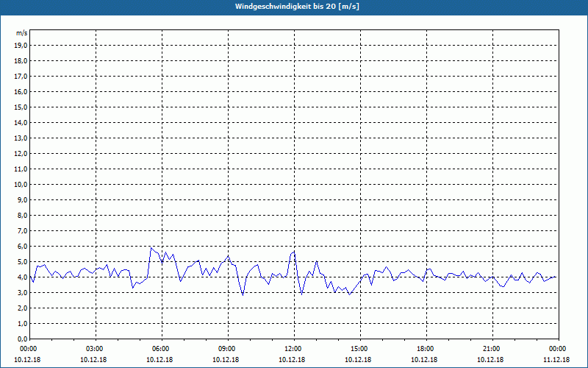Click the '9,0' y-axis label

22,199
